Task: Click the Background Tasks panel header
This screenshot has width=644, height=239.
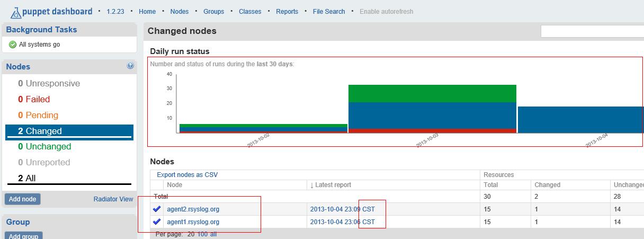Action: tap(69, 30)
